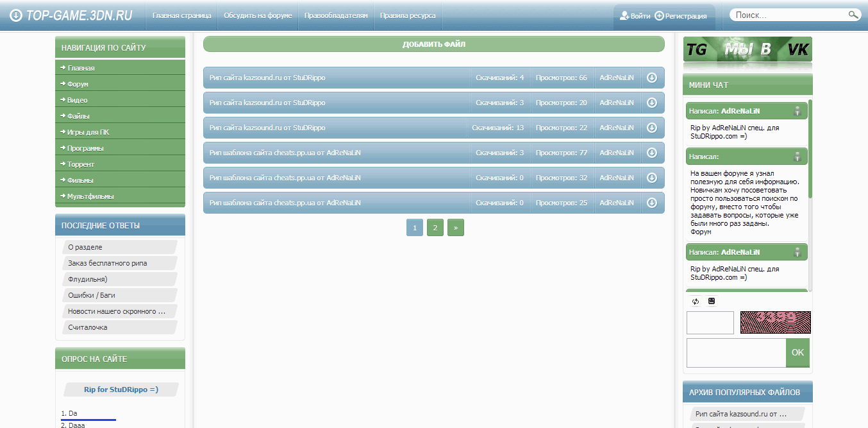This screenshot has width=868, height=428.
Task: Click the VK banner link
Action: pos(797,49)
